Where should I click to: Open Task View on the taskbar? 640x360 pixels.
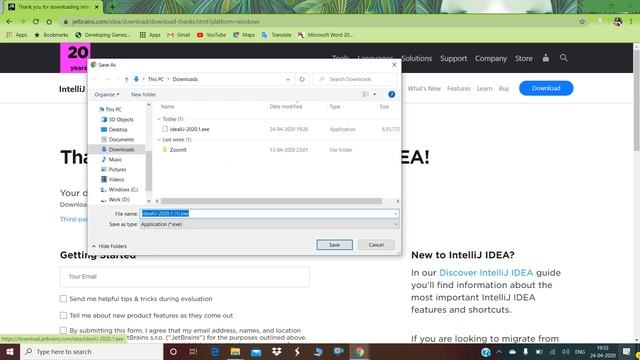(193, 351)
